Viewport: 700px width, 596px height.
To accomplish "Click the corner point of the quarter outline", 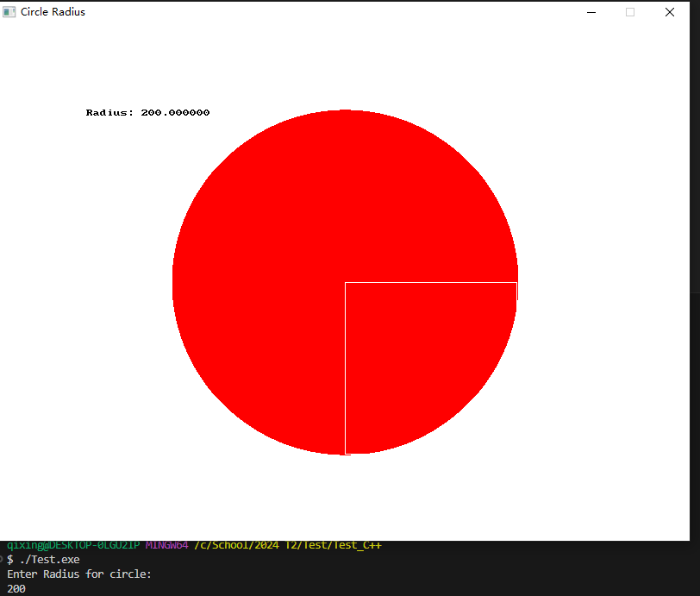I will click(x=346, y=281).
